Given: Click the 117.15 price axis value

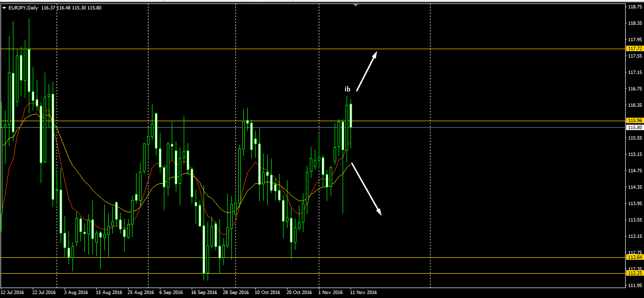Looking at the screenshot, I should point(635,73).
